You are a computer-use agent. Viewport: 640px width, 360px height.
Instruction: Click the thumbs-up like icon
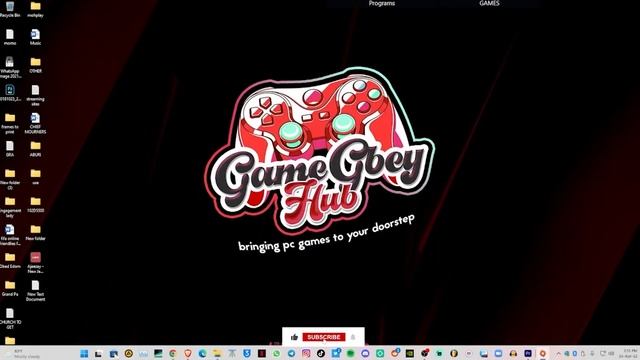pyautogui.click(x=294, y=337)
